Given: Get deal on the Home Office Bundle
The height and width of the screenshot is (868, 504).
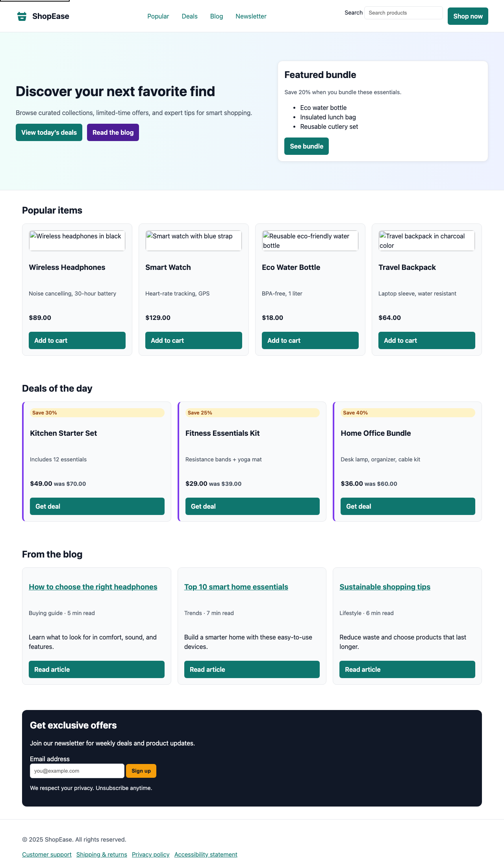Looking at the screenshot, I should click(x=408, y=506).
